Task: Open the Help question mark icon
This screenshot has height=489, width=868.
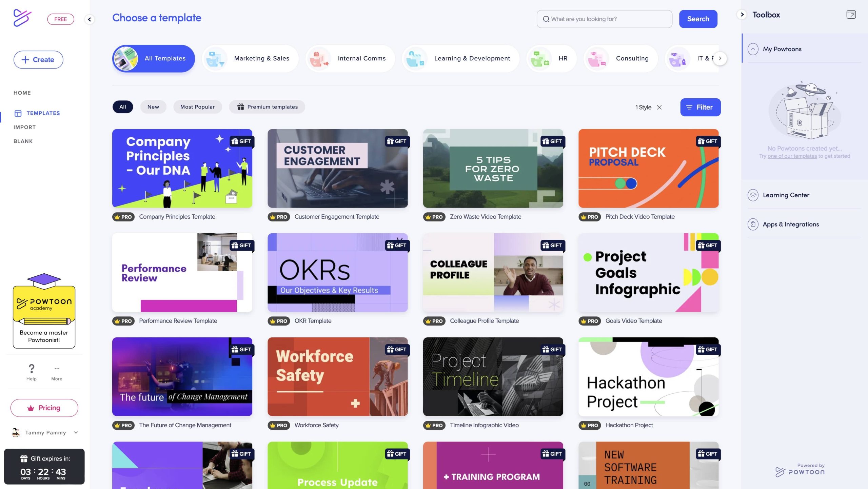Action: (31, 369)
